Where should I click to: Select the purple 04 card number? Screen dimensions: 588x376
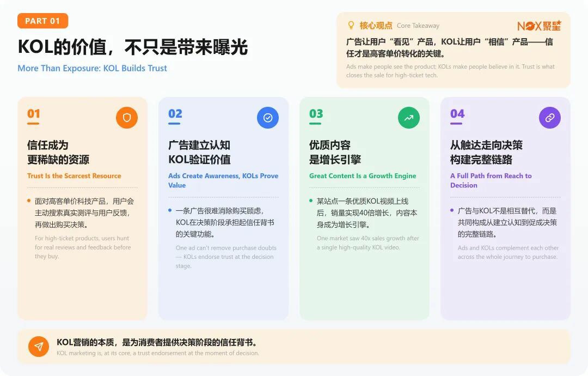(457, 113)
